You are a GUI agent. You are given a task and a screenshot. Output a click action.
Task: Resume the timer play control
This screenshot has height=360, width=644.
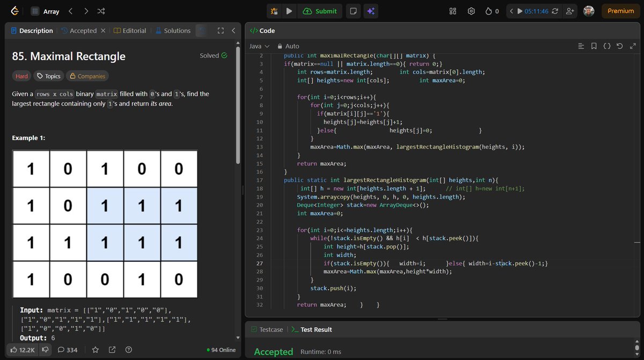[519, 11]
